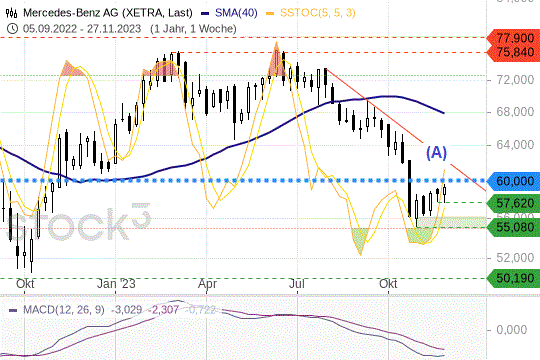Select the MACD legend line marker

[x=13, y=310]
